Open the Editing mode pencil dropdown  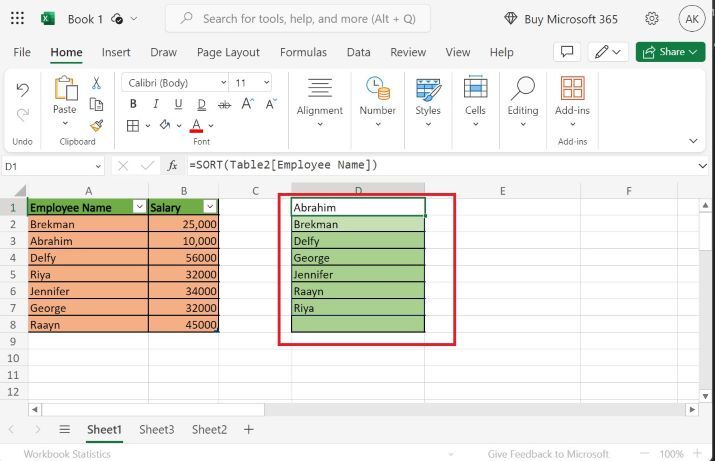tap(608, 52)
